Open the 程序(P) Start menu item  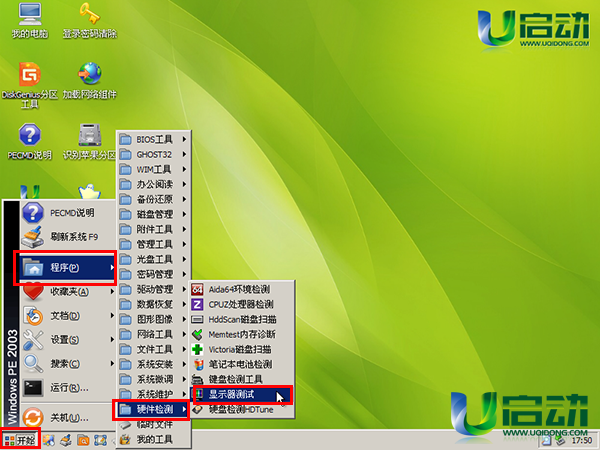(67, 267)
